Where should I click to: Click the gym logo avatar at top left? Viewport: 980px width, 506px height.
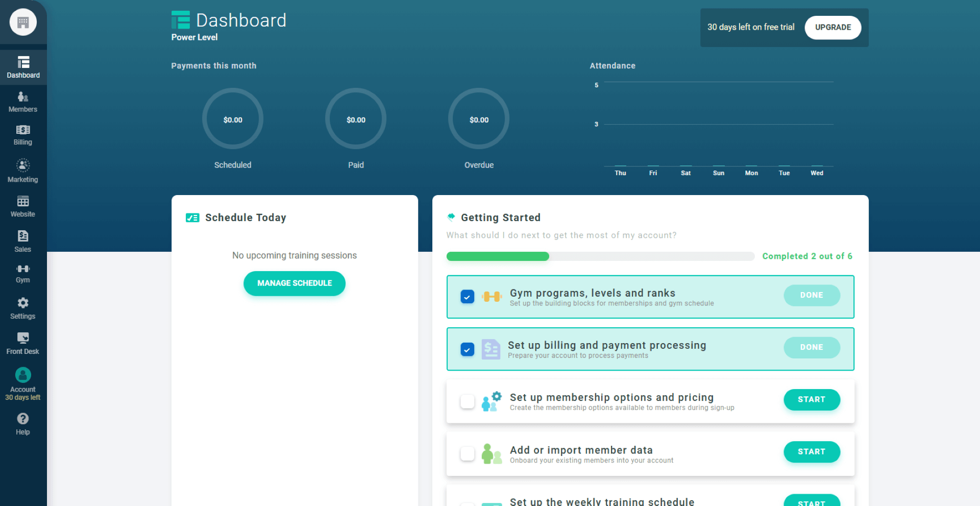(x=23, y=22)
